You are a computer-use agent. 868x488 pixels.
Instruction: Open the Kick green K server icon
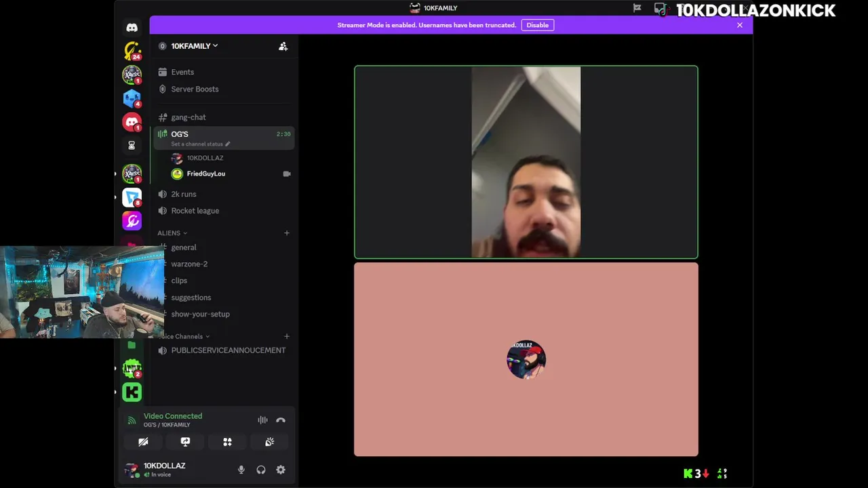132,392
